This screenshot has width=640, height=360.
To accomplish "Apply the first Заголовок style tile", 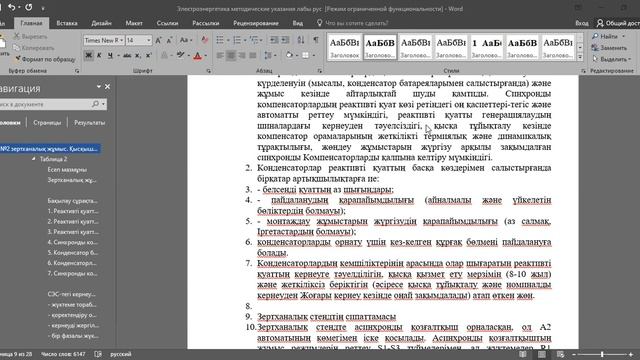I will [344, 47].
